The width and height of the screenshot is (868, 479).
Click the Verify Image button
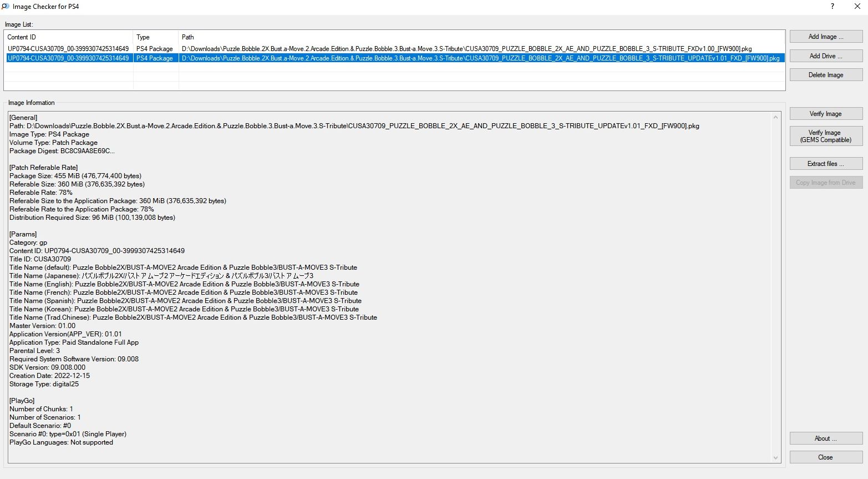point(826,114)
